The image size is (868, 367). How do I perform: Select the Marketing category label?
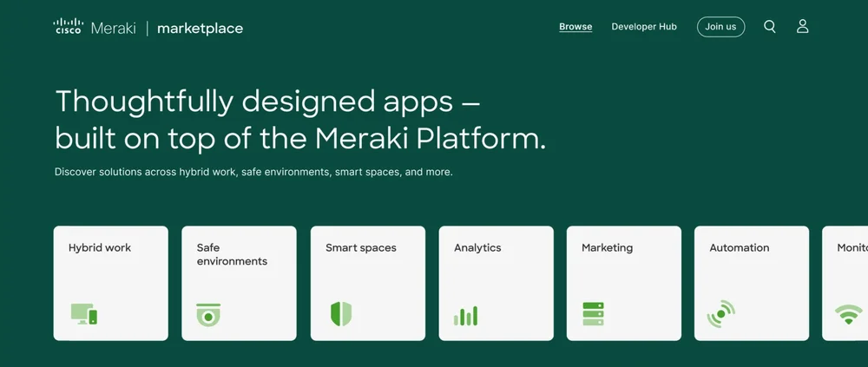point(607,247)
